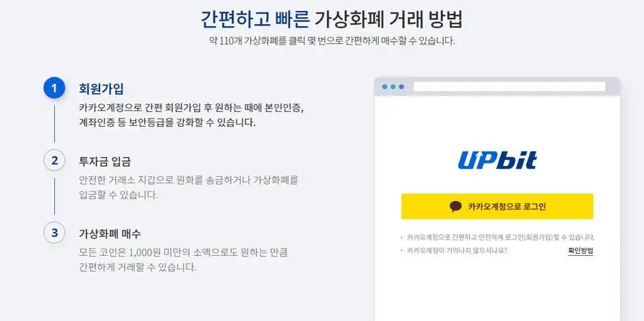Select the 가상화폐 매수 step heading
The width and height of the screenshot is (644, 321).
click(x=110, y=234)
